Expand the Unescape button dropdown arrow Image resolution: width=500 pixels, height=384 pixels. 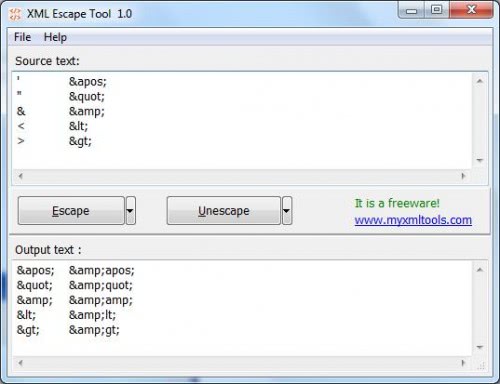click(287, 211)
